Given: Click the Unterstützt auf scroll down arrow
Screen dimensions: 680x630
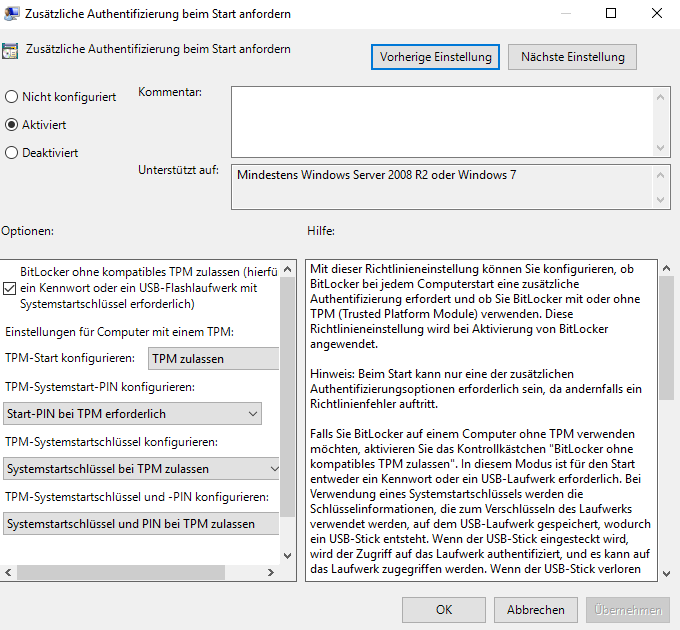Looking at the screenshot, I should click(660, 199).
